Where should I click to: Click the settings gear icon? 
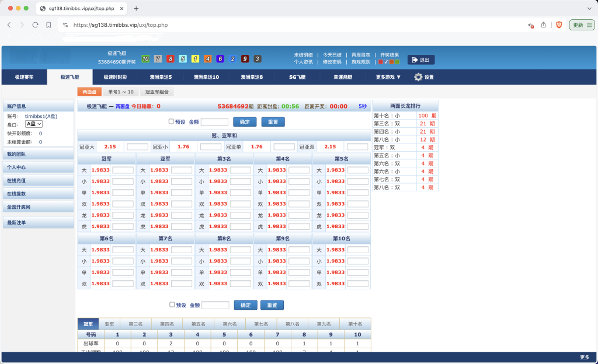click(418, 77)
